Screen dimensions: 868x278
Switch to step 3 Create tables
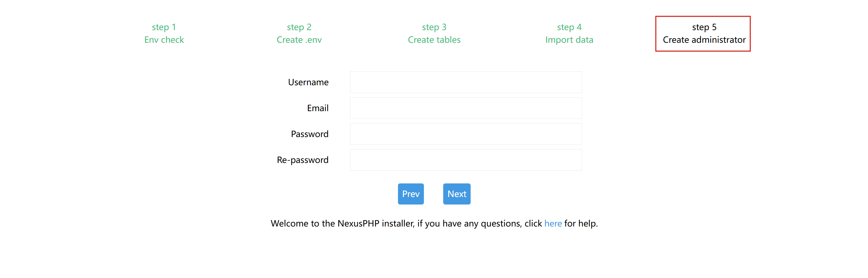click(x=434, y=33)
